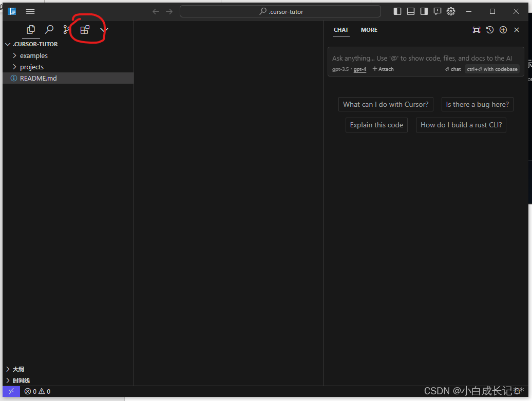Click the chat input field

[x=426, y=58]
